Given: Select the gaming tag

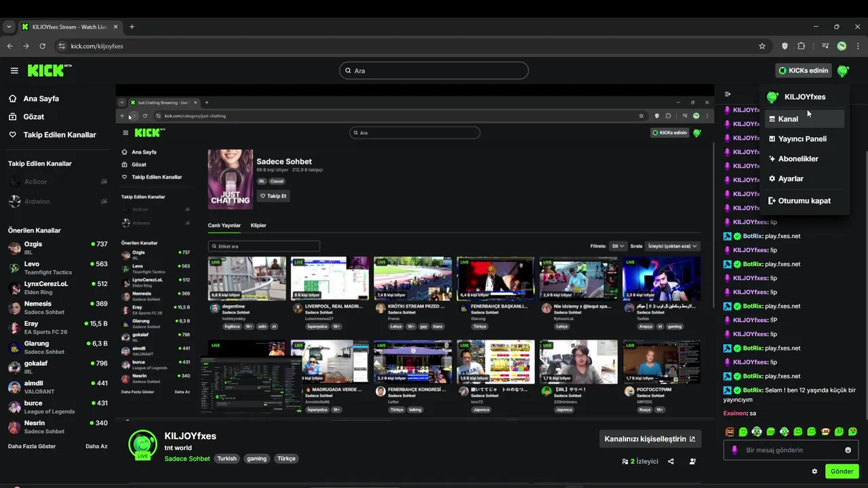Looking at the screenshot, I should pos(257,459).
